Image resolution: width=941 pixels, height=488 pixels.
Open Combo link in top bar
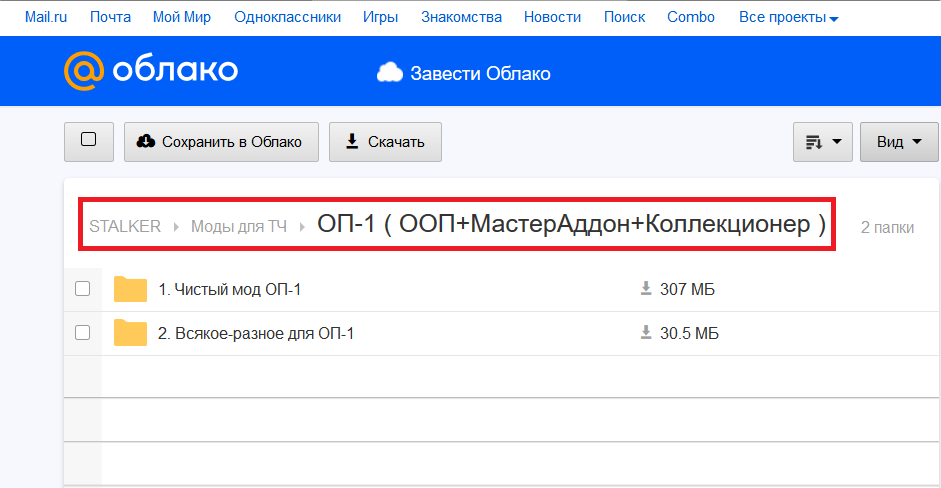(x=691, y=17)
